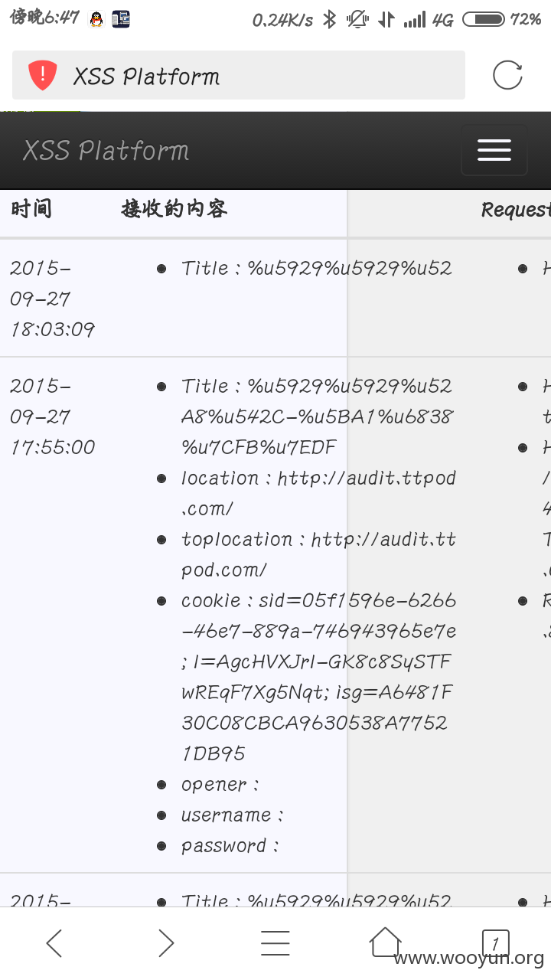The image size is (551, 980).
Task: Open the browser menu icon
Action: tap(275, 943)
